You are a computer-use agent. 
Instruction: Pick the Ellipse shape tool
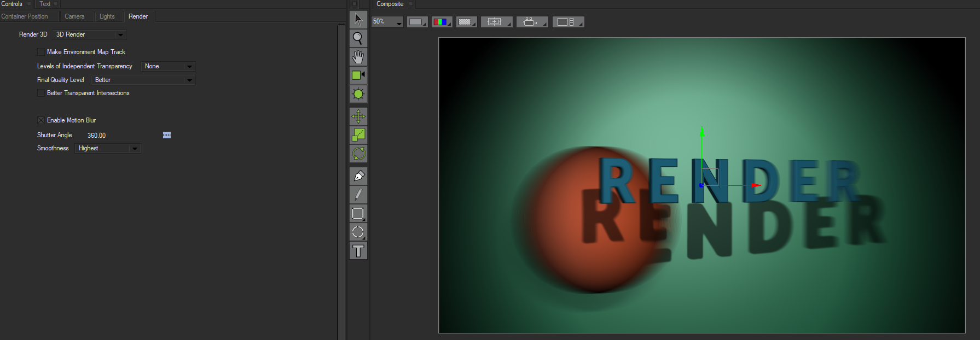pos(358,232)
